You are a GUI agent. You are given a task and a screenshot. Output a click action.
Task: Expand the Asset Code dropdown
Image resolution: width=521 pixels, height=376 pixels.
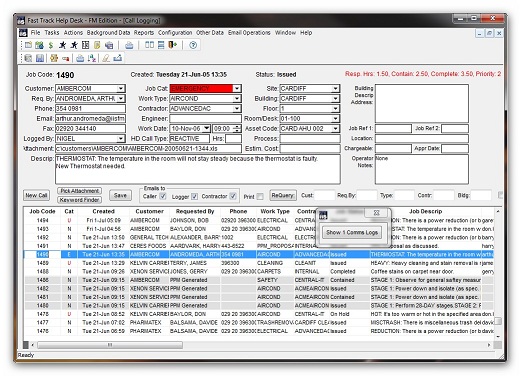click(x=335, y=128)
